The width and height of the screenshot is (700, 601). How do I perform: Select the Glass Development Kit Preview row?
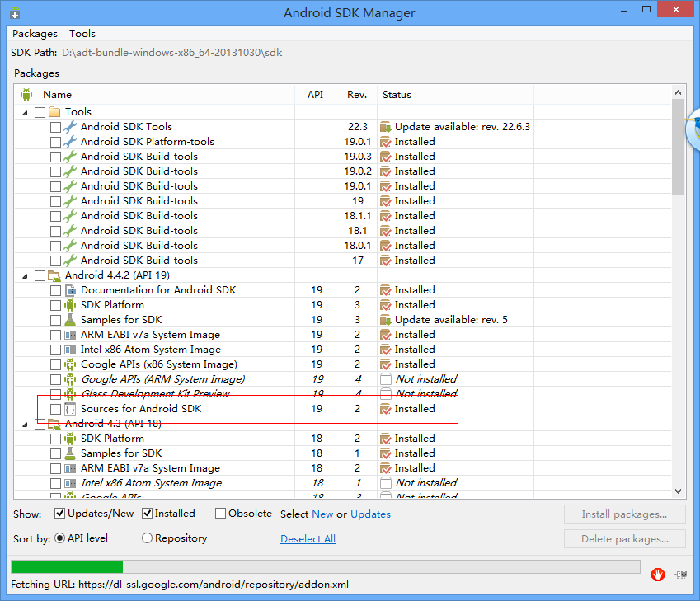click(x=342, y=394)
